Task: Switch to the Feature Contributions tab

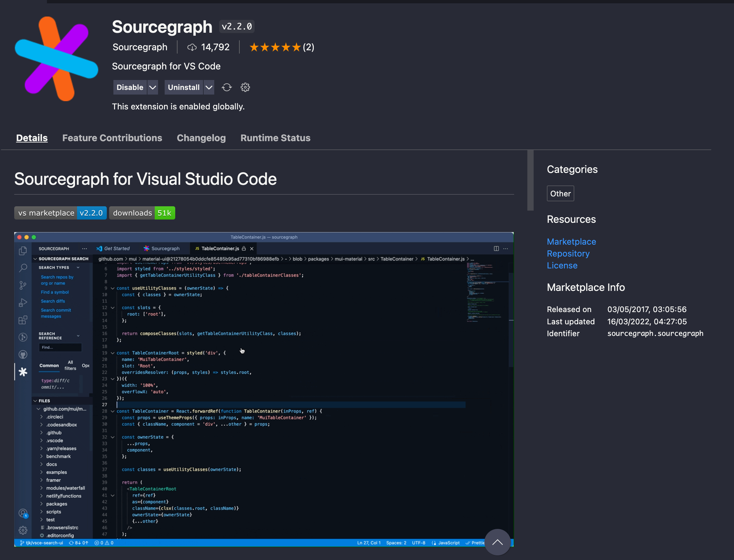Action: coord(112,138)
